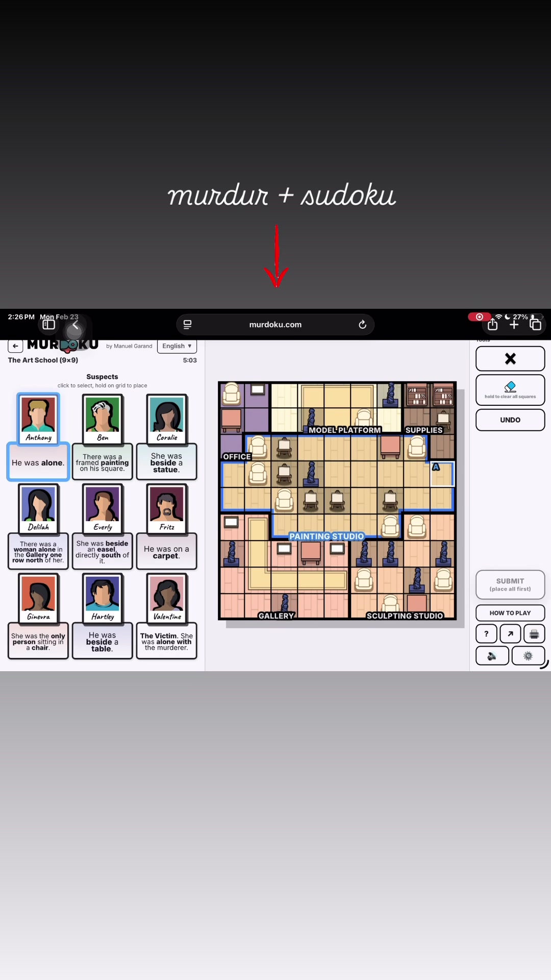Click the grid cell marked with A
Viewport: 551px width, 980px height.
click(x=442, y=474)
